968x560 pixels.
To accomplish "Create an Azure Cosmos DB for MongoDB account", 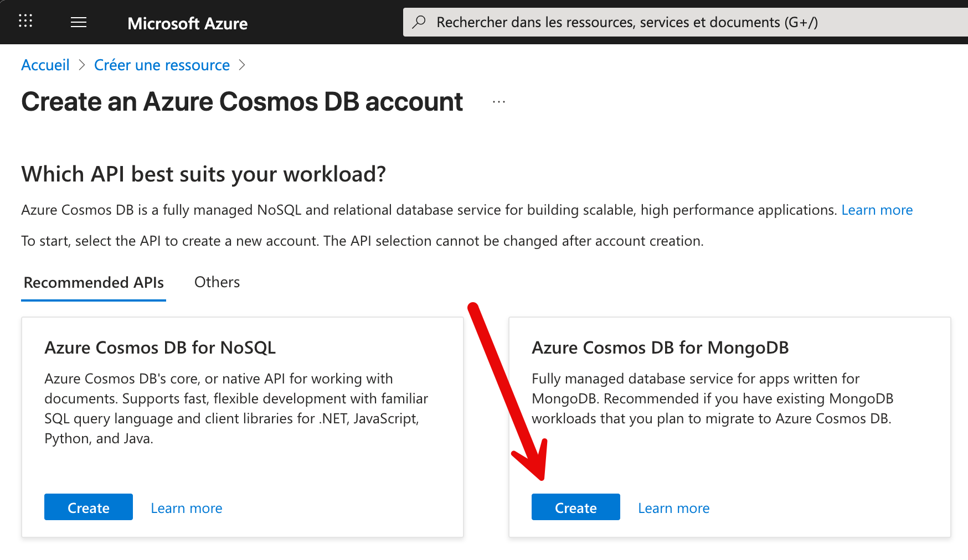I will click(575, 507).
